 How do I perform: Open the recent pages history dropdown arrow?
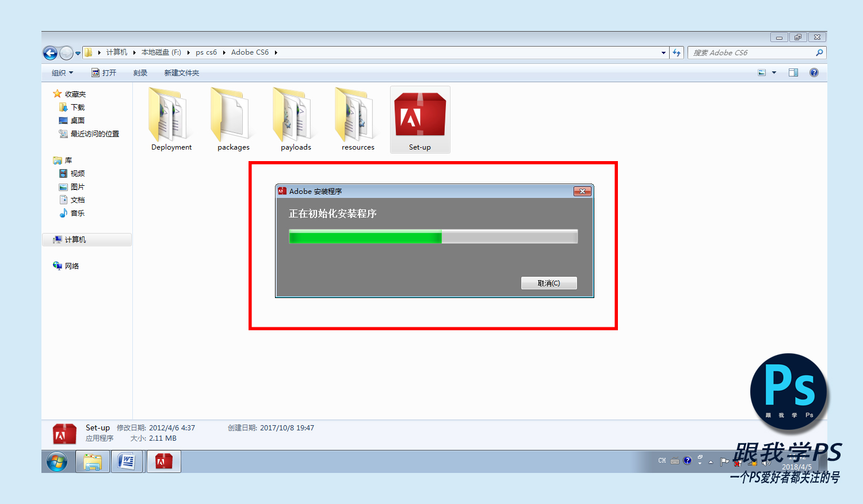(x=78, y=54)
